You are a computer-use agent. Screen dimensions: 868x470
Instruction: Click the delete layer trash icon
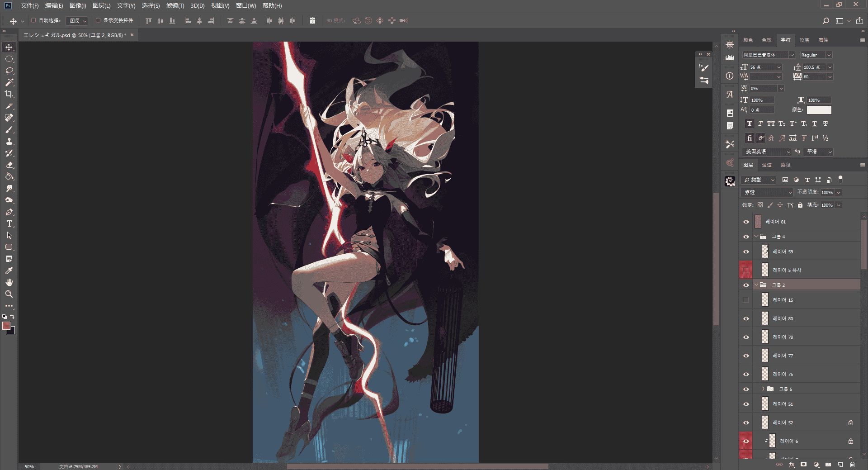(852, 465)
